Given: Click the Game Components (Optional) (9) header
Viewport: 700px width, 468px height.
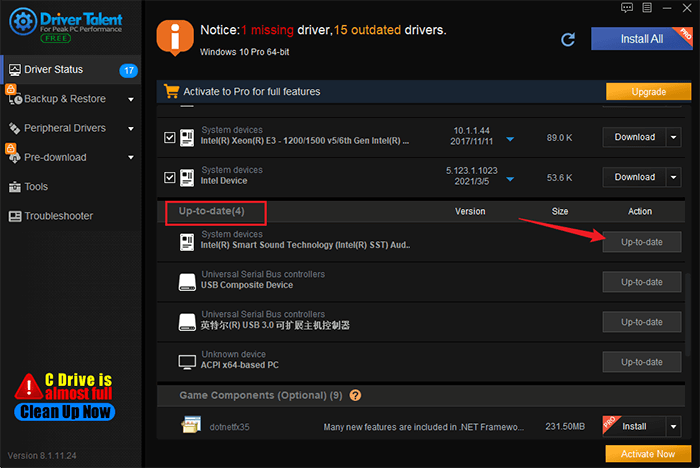Looking at the screenshot, I should click(x=261, y=395).
